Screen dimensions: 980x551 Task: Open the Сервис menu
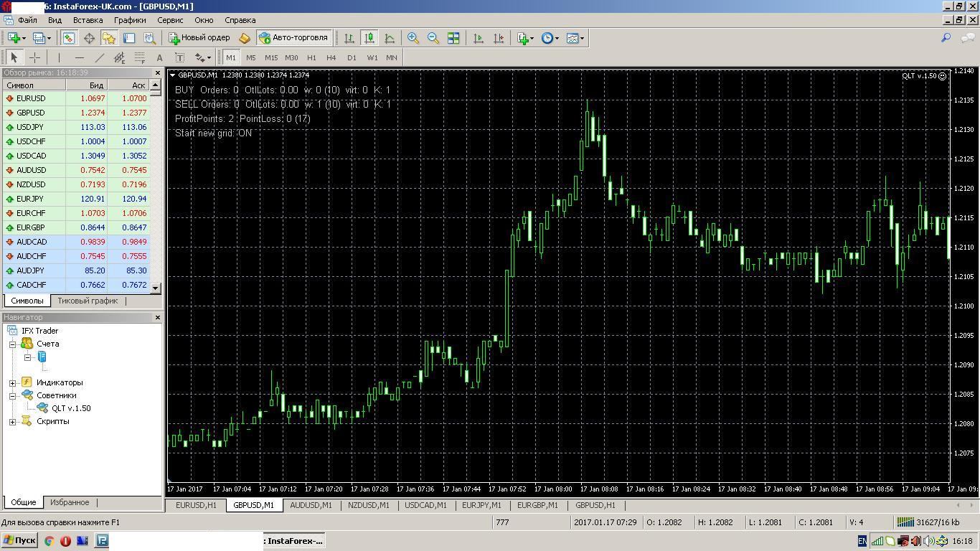tap(170, 20)
